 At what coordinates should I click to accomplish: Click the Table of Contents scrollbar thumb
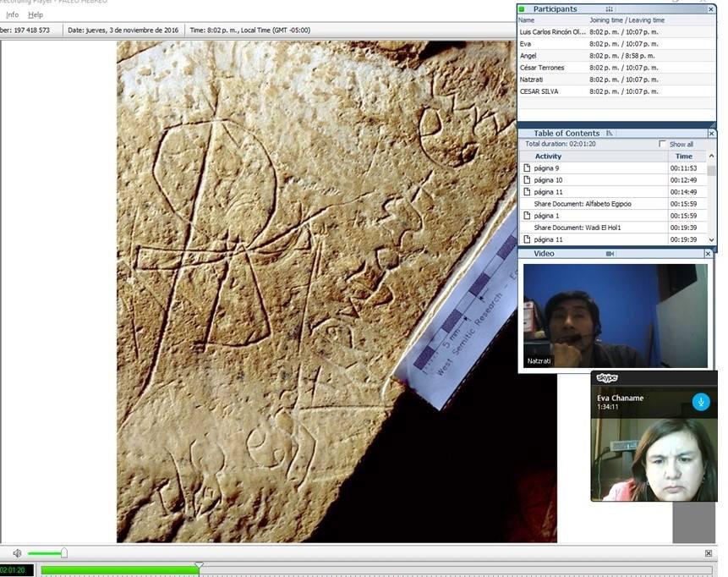711,170
